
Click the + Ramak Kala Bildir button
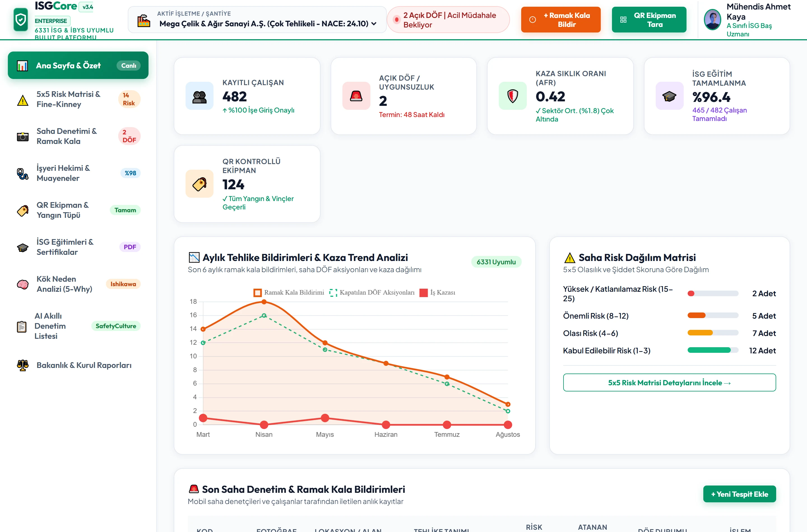click(x=561, y=20)
